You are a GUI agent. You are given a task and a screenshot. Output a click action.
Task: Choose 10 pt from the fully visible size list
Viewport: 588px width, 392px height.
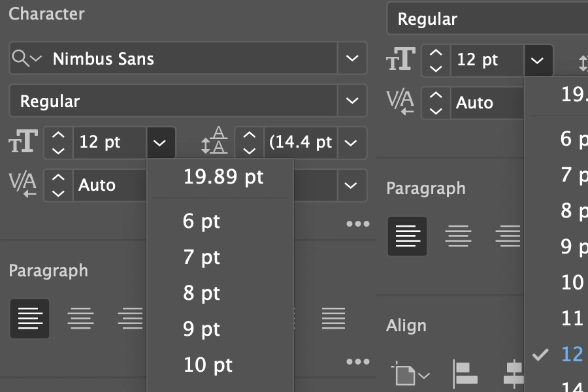click(220, 365)
